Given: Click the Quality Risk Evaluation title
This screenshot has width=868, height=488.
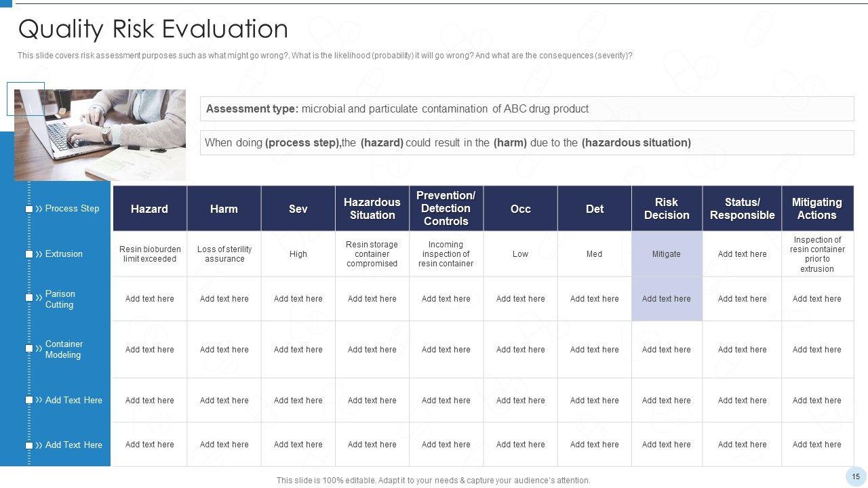Looking at the screenshot, I should pyautogui.click(x=153, y=29).
